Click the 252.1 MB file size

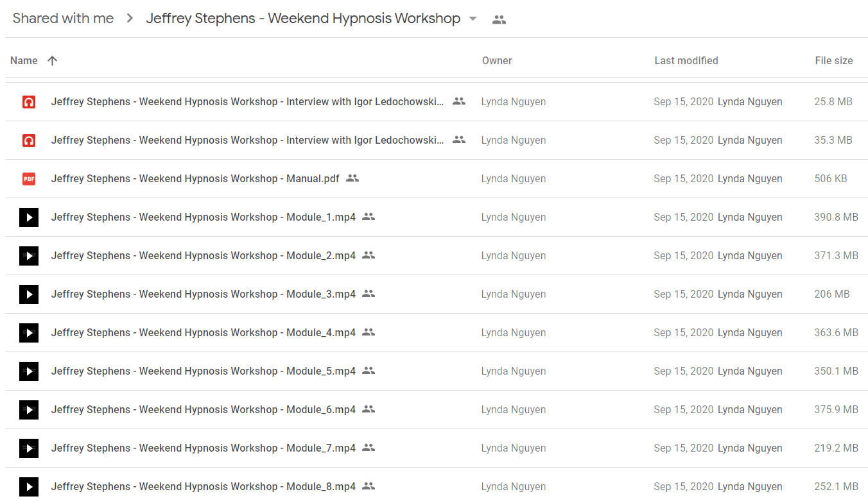pos(836,487)
